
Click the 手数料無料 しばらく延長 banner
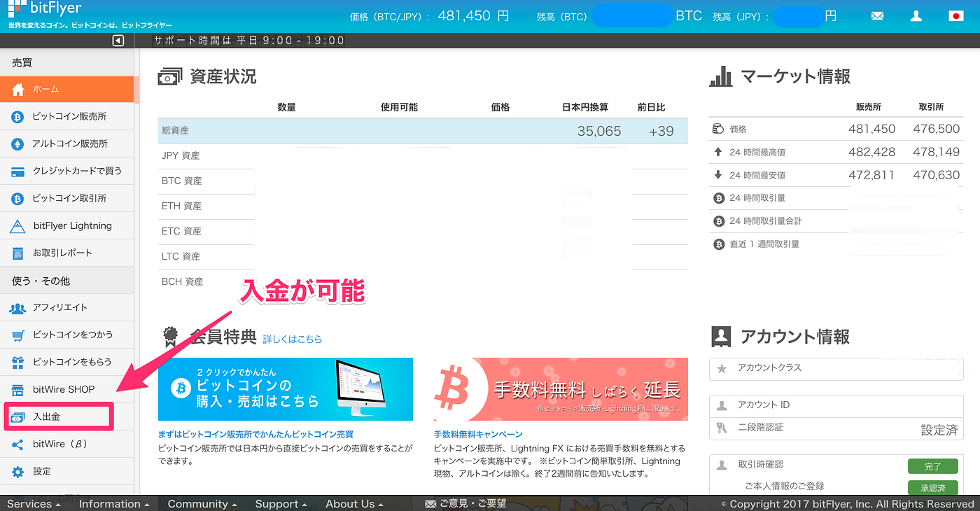click(561, 389)
